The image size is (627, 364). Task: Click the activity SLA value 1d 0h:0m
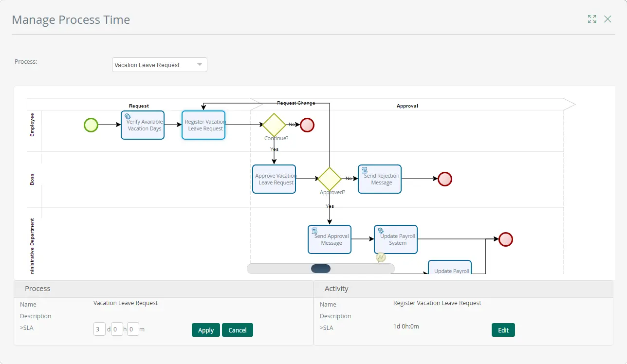[x=406, y=326]
